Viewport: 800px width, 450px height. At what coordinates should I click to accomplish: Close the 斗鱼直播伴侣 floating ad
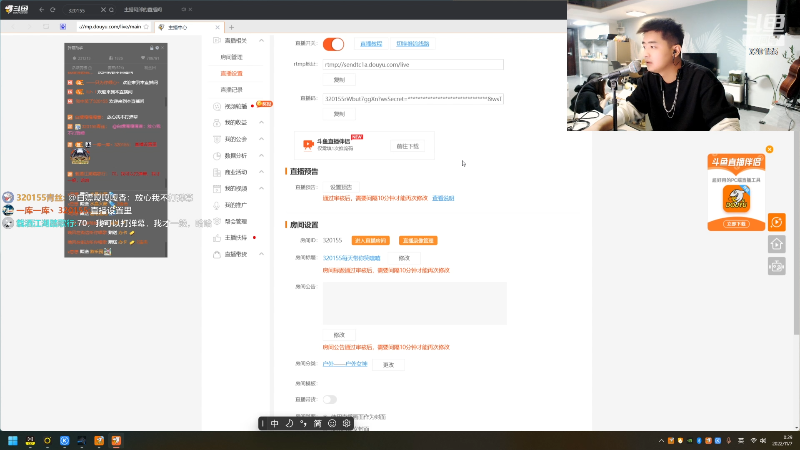click(x=769, y=149)
